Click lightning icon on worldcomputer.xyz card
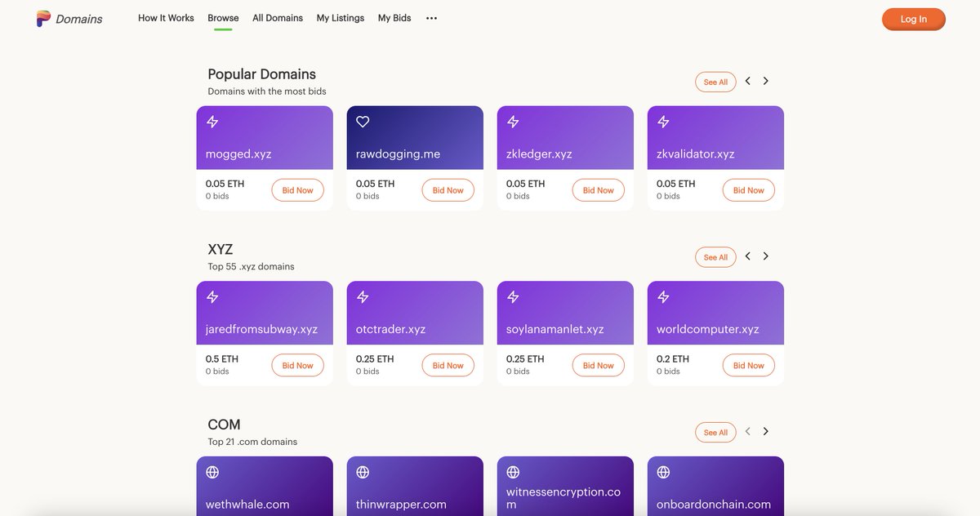The image size is (980, 516). click(663, 297)
